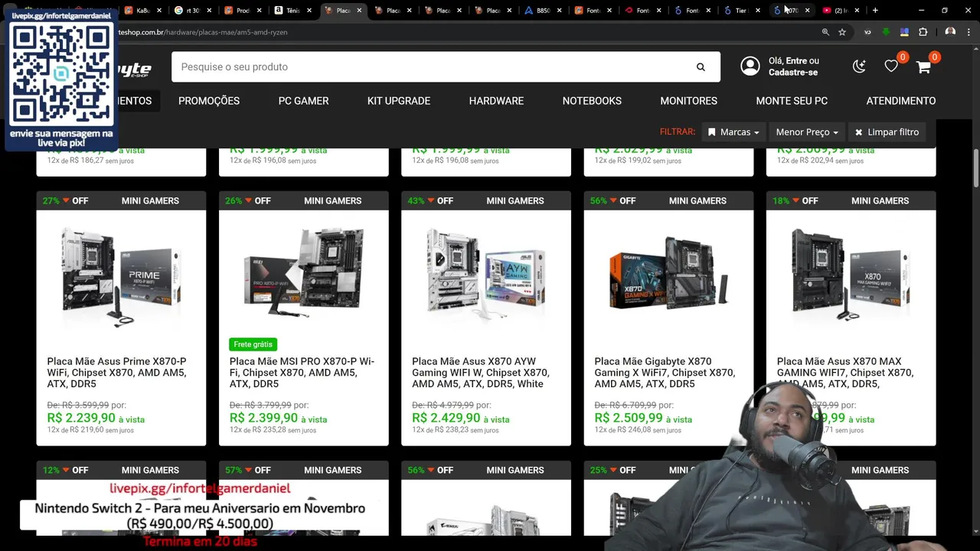This screenshot has height=551, width=980.
Task: Click the Entre login link
Action: pyautogui.click(x=796, y=60)
